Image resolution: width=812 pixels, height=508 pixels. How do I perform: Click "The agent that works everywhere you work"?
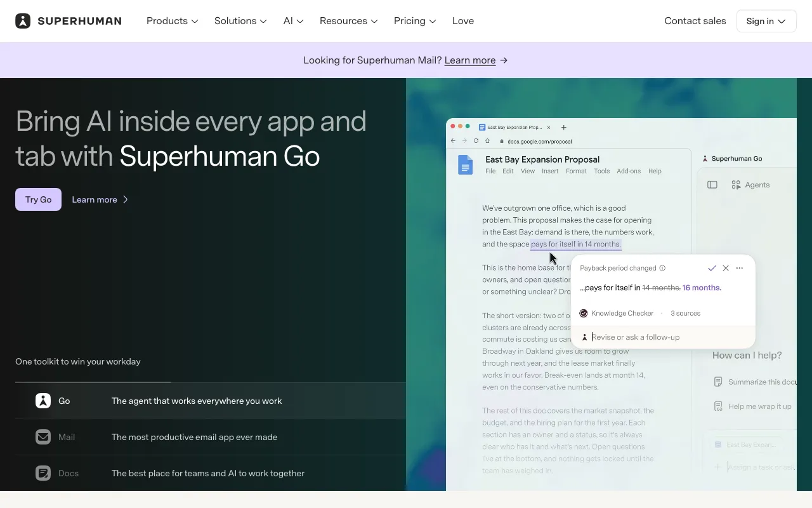(x=197, y=401)
